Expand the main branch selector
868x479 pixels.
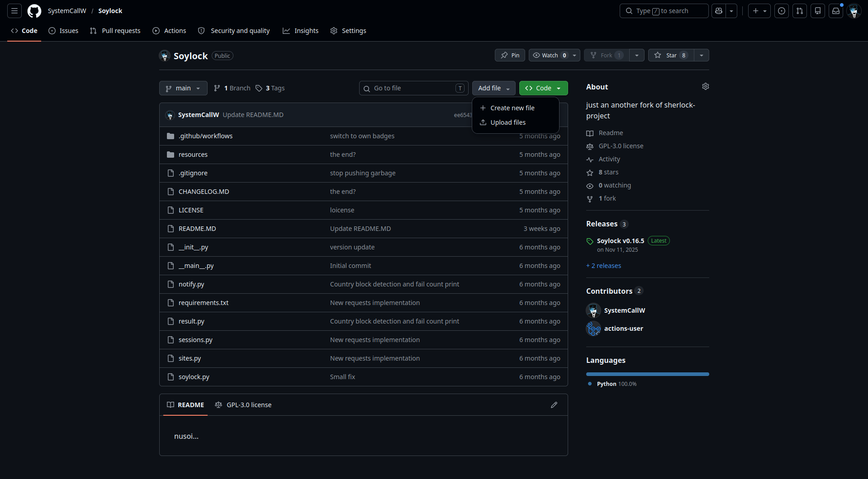[183, 88]
